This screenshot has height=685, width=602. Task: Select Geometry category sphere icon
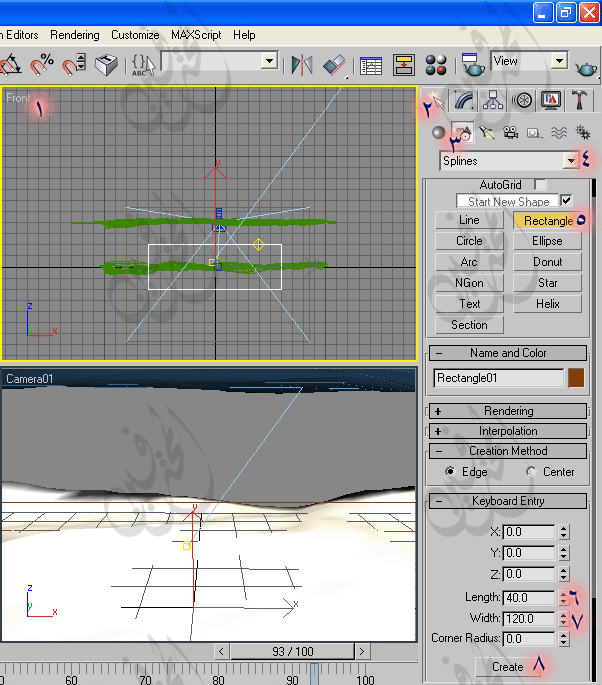pyautogui.click(x=439, y=132)
